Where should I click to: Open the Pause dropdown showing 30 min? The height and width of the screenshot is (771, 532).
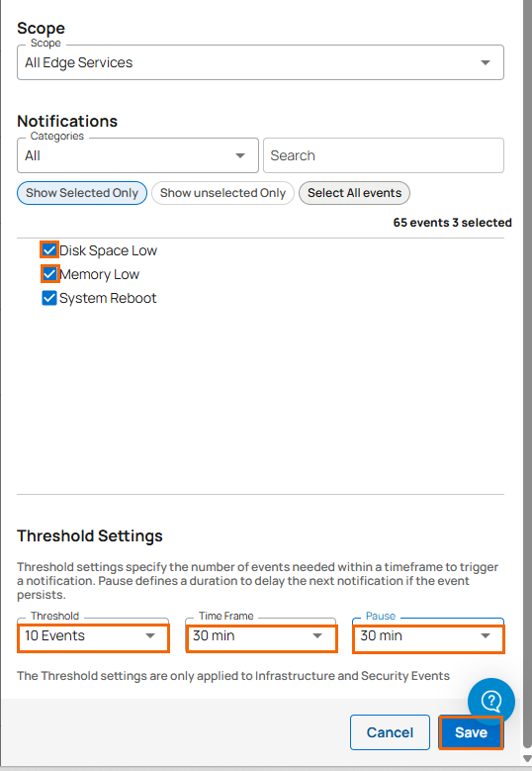tap(428, 635)
